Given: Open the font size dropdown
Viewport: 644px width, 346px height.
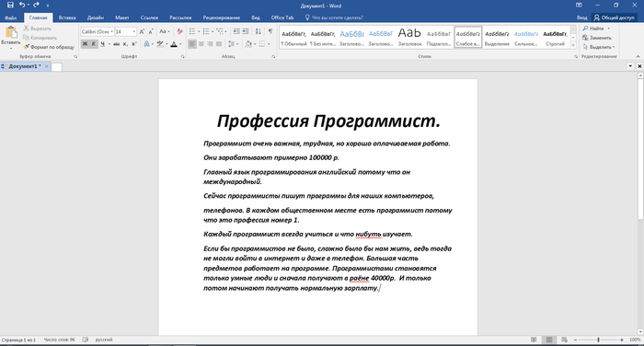Looking at the screenshot, I should click(x=134, y=31).
